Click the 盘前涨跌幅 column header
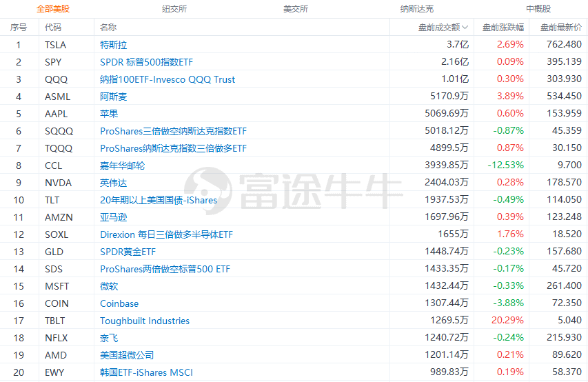This screenshot has height=382, width=588. (x=503, y=28)
